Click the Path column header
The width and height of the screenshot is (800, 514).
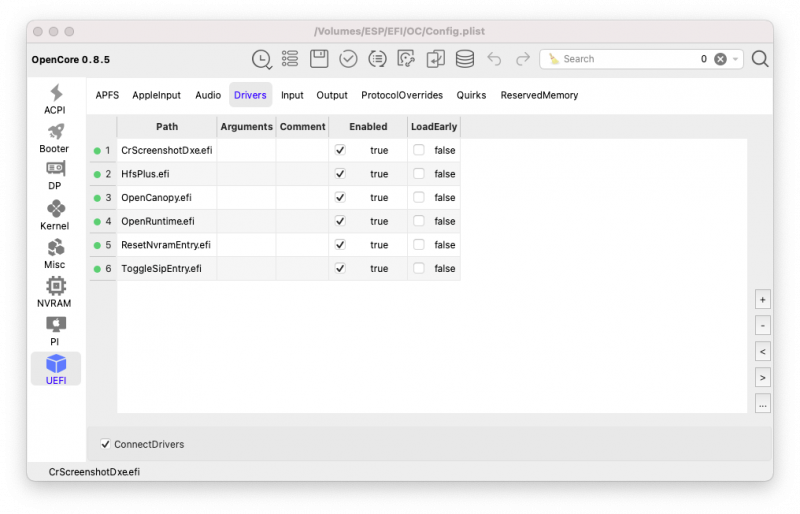pyautogui.click(x=167, y=127)
